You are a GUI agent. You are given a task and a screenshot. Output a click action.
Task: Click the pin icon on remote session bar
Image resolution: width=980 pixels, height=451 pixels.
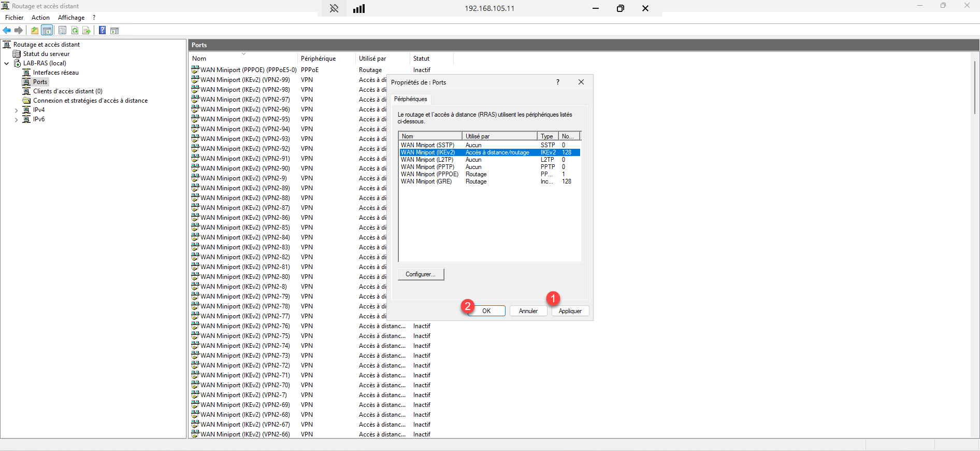[x=334, y=8]
